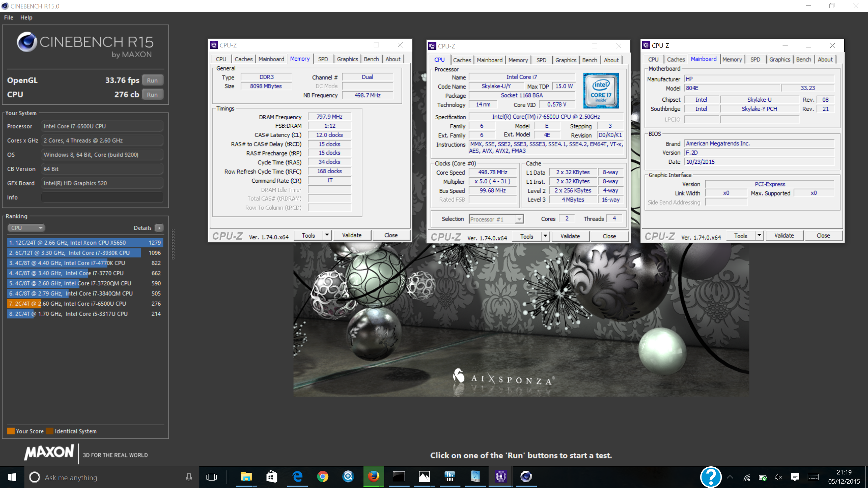Switch to SPD tab in the Memory CPU-Z window
The width and height of the screenshot is (868, 488).
[323, 59]
